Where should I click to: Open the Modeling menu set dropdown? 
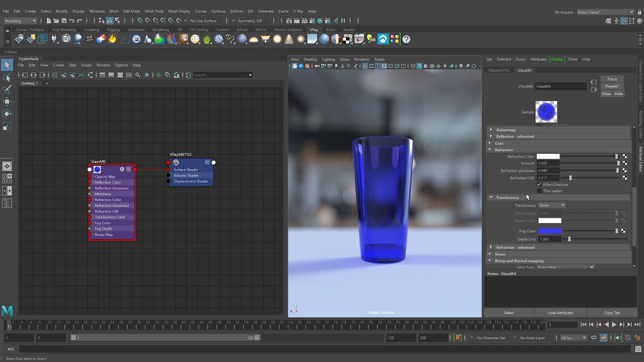[x=21, y=21]
